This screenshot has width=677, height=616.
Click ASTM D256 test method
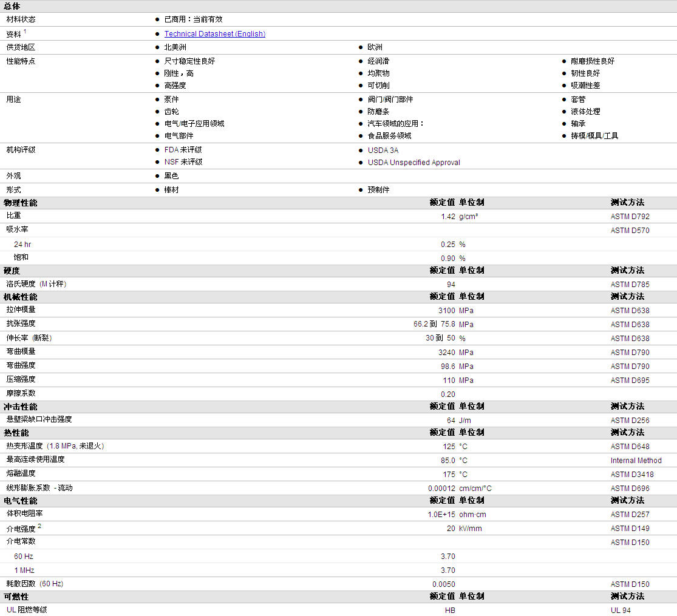[x=630, y=421]
